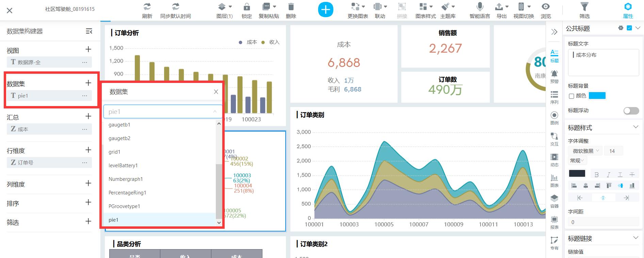The width and height of the screenshot is (644, 258).
Task: Open the 微软雅黑 font dropdown
Action: 585,151
